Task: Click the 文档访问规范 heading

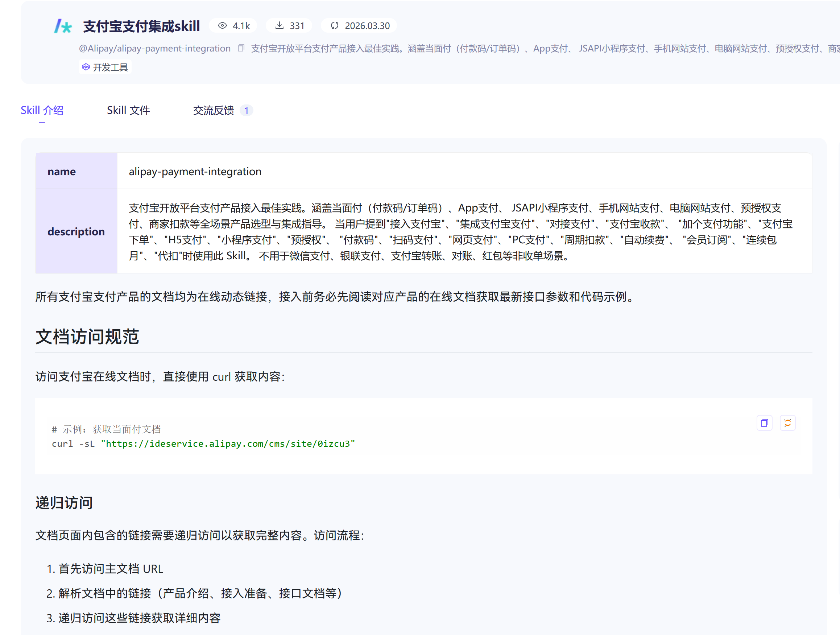Action: tap(87, 337)
